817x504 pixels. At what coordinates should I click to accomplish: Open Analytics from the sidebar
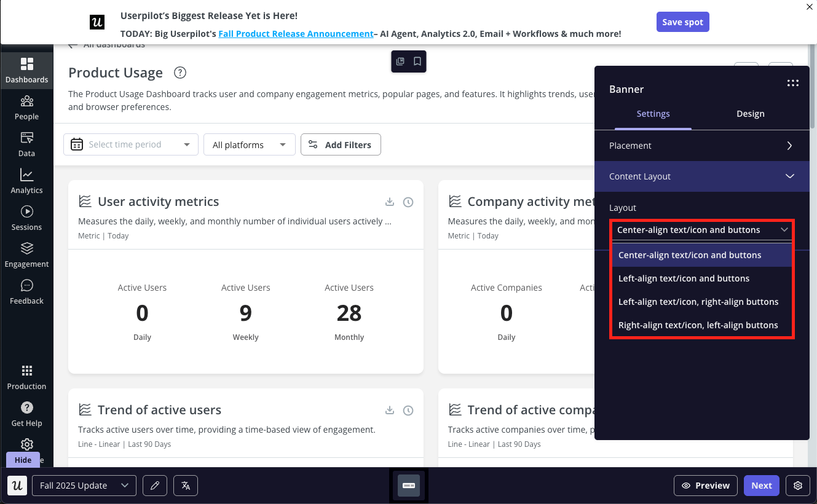26,181
